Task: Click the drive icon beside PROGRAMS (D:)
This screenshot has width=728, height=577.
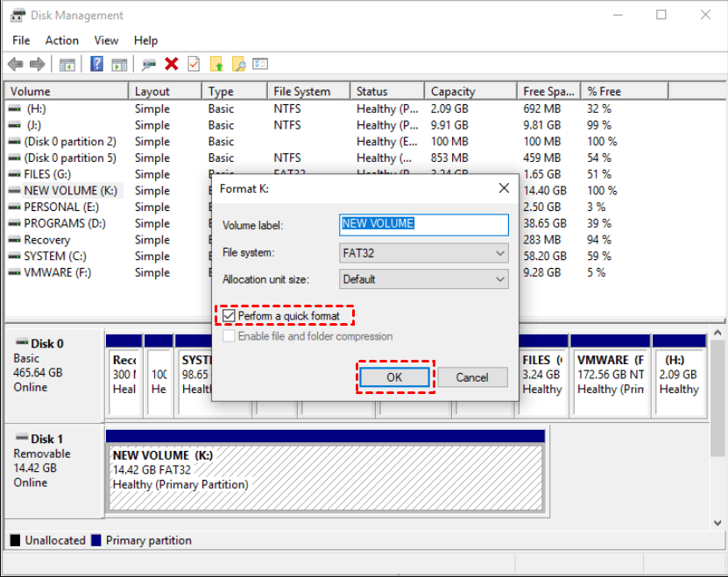Action: pos(15,223)
